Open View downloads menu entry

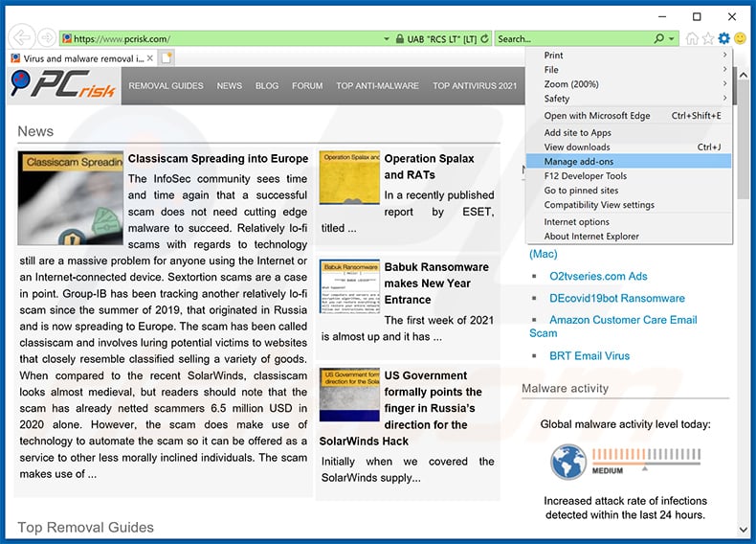coord(629,147)
